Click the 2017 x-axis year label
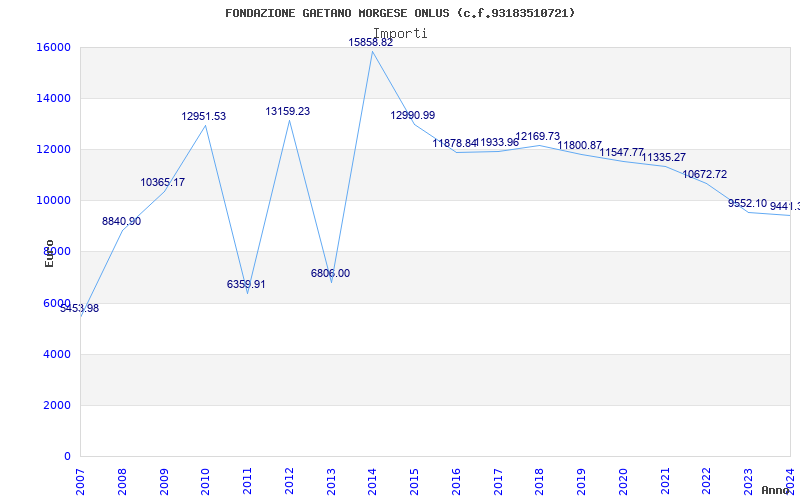800x500 pixels. click(498, 480)
